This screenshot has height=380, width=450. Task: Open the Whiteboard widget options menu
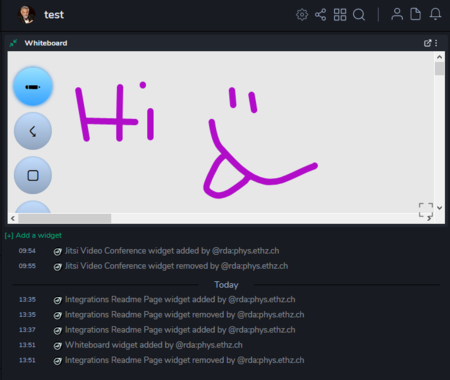436,43
